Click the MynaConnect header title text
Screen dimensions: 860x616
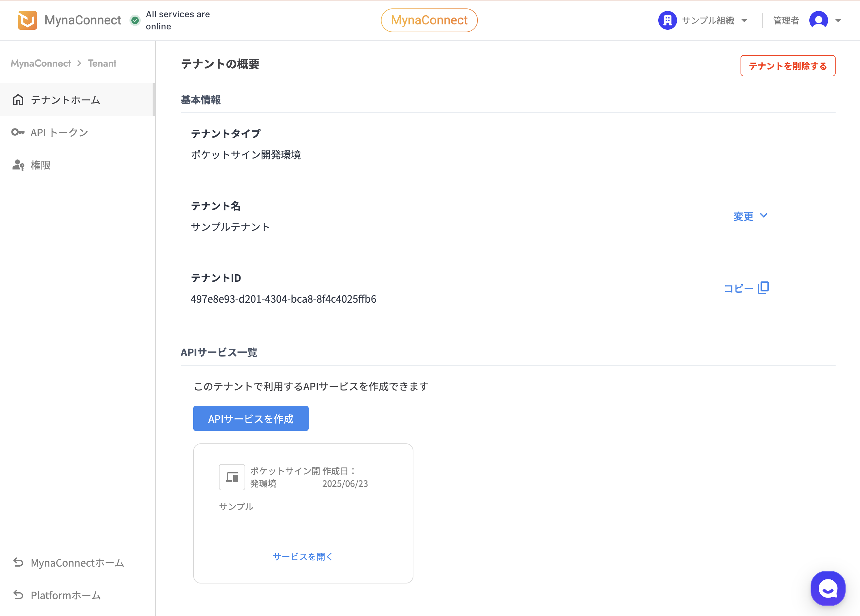point(83,20)
